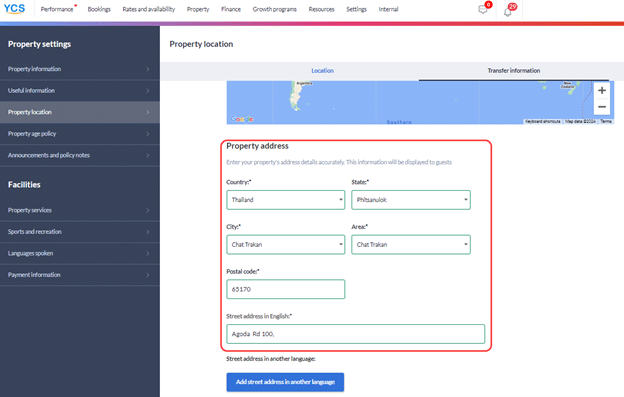Open Sports and recreation settings
This screenshot has width=624, height=397.
pyautogui.click(x=80, y=232)
